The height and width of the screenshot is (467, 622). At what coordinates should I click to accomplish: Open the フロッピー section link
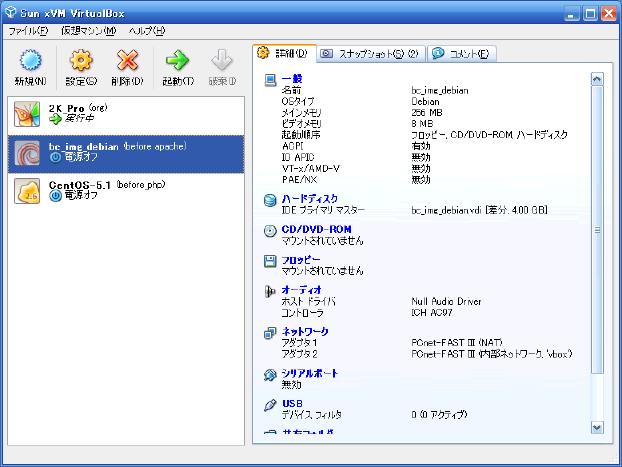[301, 260]
